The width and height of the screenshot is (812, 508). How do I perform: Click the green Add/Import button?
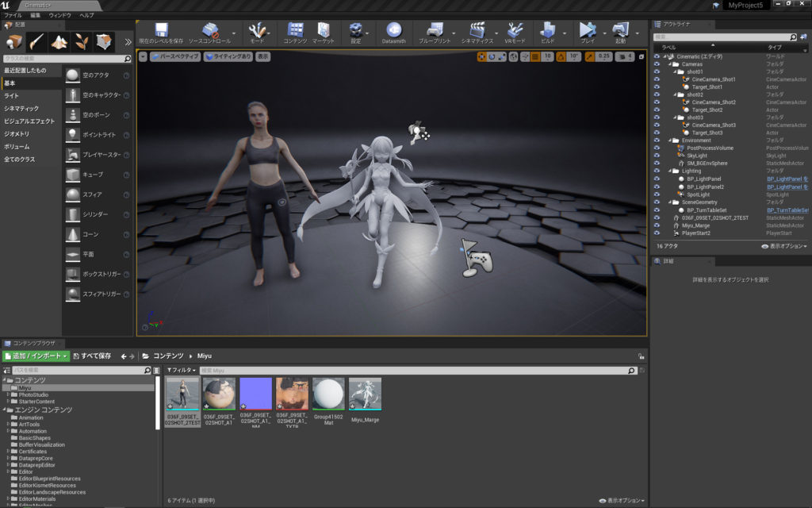(36, 356)
